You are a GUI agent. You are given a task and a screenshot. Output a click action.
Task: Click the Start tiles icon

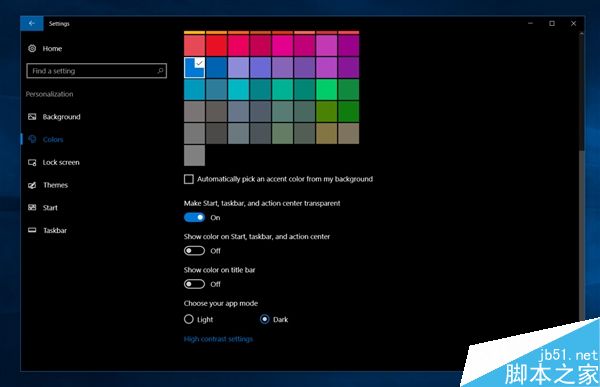(32, 207)
